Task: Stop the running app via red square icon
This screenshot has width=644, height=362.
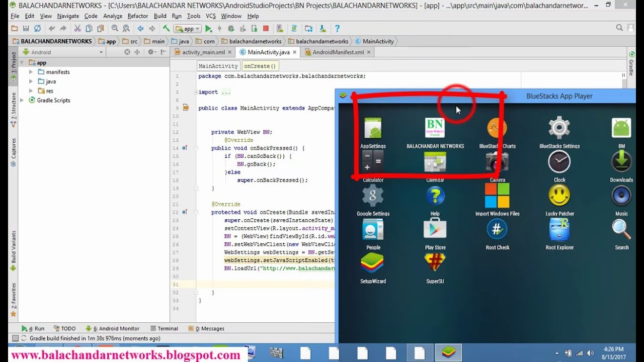Action: [x=266, y=29]
